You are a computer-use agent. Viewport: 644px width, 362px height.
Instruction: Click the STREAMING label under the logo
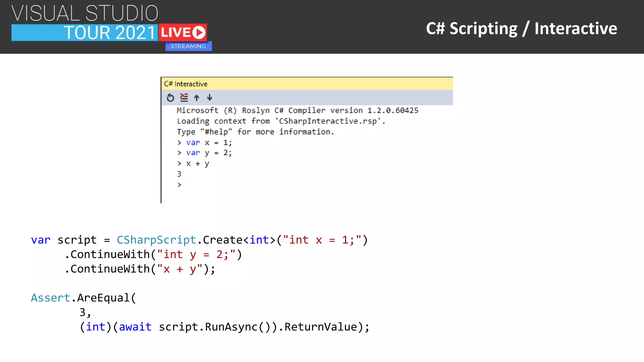click(188, 46)
